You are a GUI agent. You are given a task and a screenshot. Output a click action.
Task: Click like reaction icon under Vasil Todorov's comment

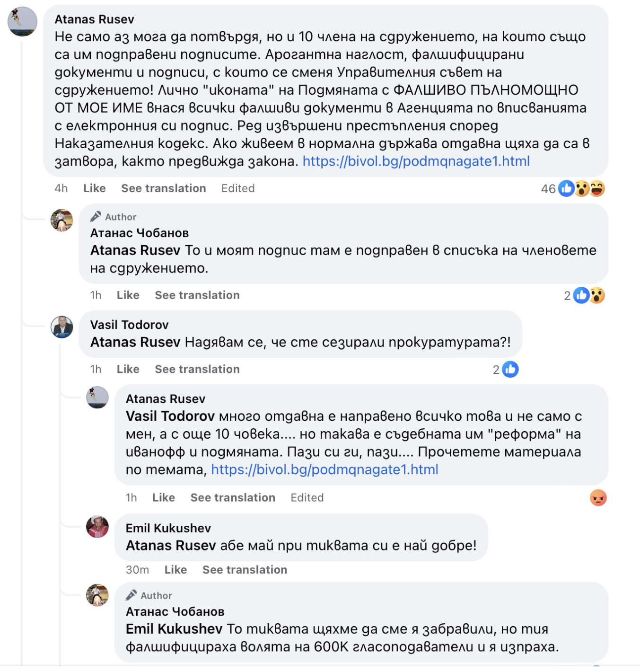(x=510, y=370)
